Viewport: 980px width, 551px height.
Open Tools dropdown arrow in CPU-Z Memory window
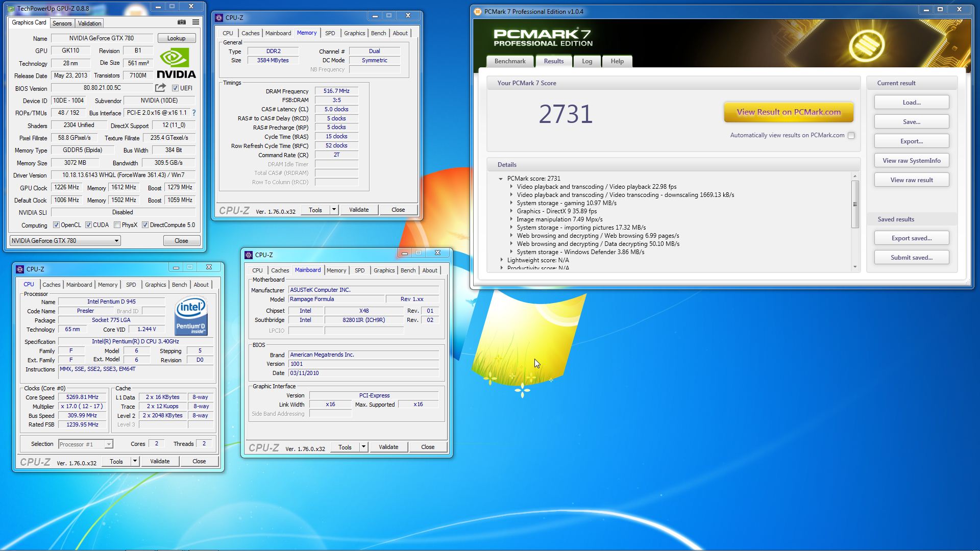point(334,210)
